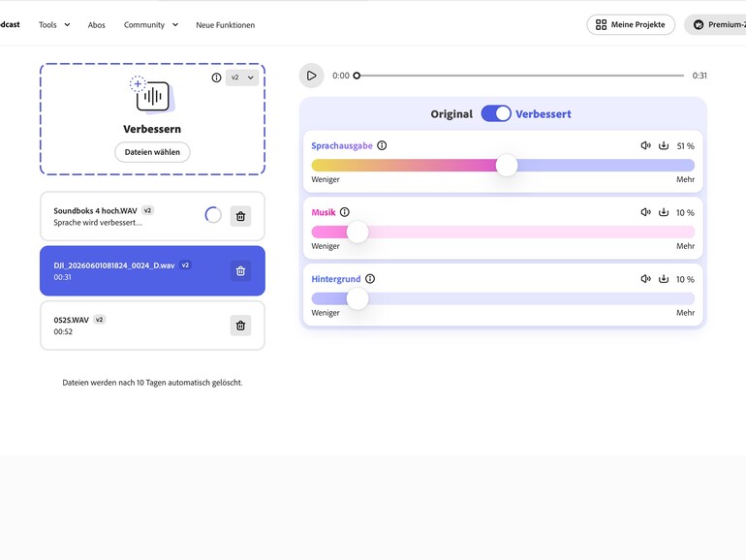Play the enhanced audio track
The width and height of the screenshot is (746, 560).
click(311, 76)
